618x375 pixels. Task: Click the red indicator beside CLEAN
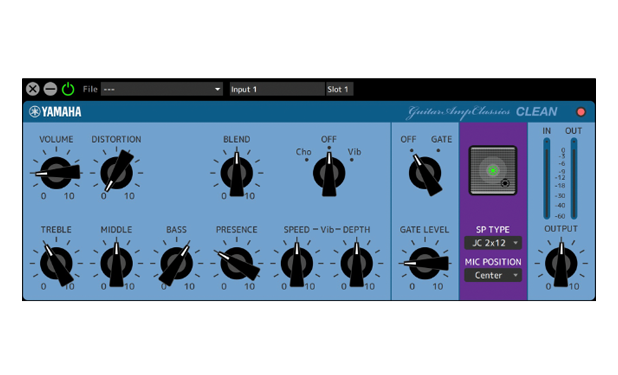coord(581,112)
